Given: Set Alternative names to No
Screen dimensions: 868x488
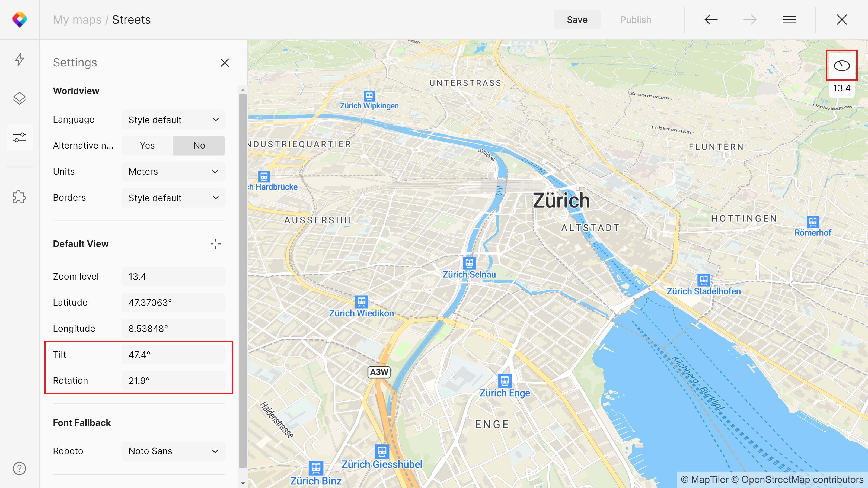Looking at the screenshot, I should click(x=199, y=146).
